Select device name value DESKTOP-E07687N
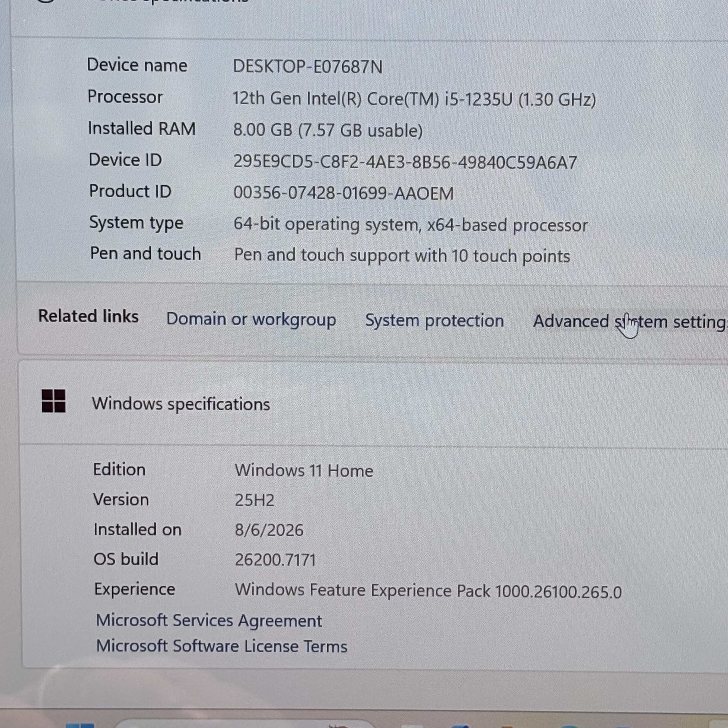Screen dimensions: 728x728 click(x=308, y=67)
